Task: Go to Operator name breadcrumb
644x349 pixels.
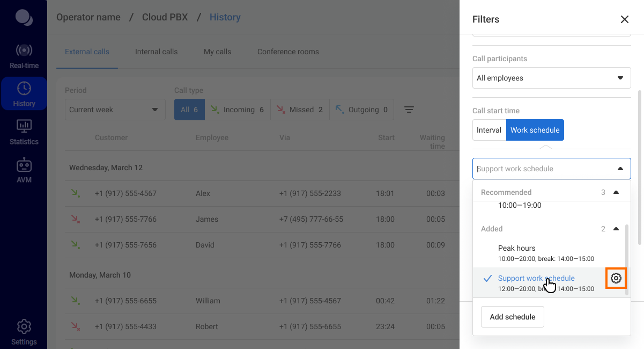Action: [88, 17]
